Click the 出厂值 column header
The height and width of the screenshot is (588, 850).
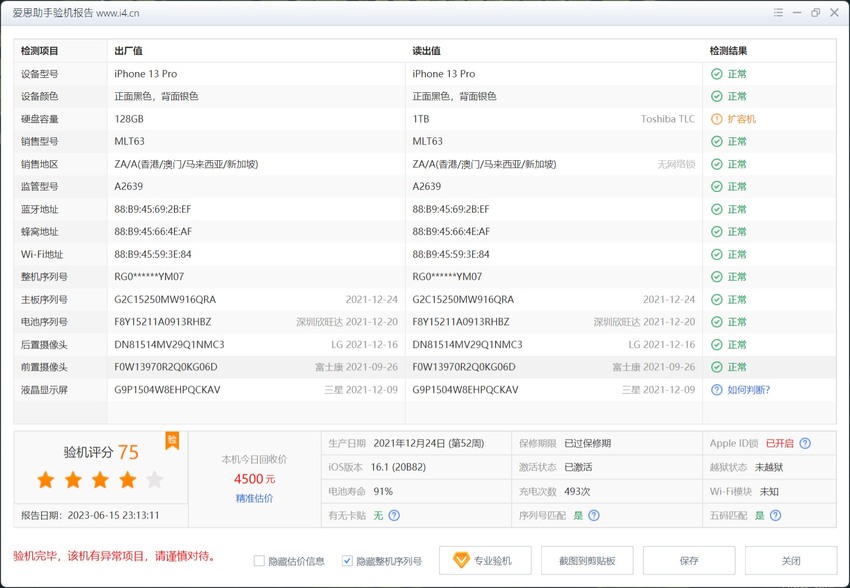(128, 51)
